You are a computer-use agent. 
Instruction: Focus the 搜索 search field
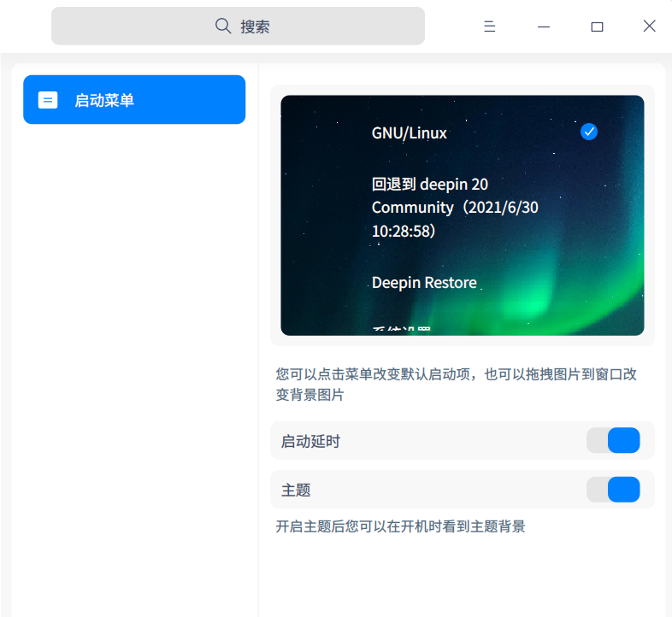point(238,26)
